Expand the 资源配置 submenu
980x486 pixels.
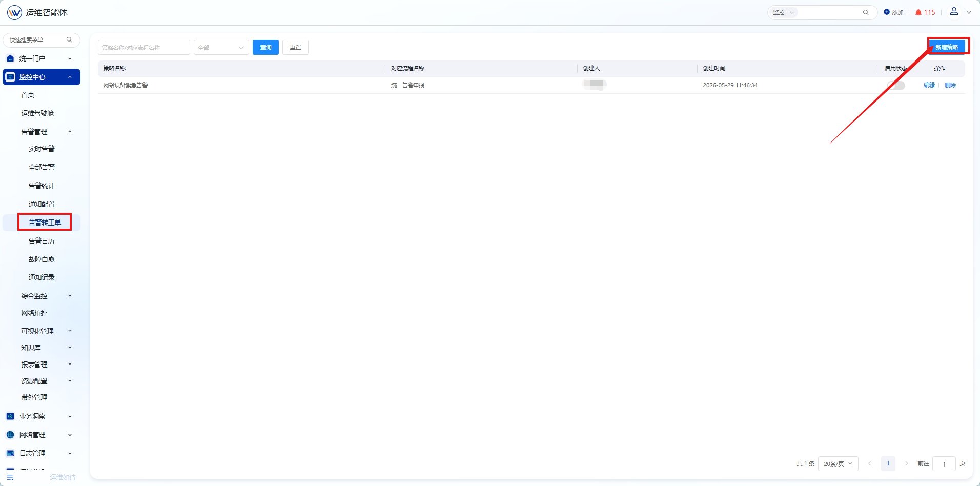coord(70,381)
